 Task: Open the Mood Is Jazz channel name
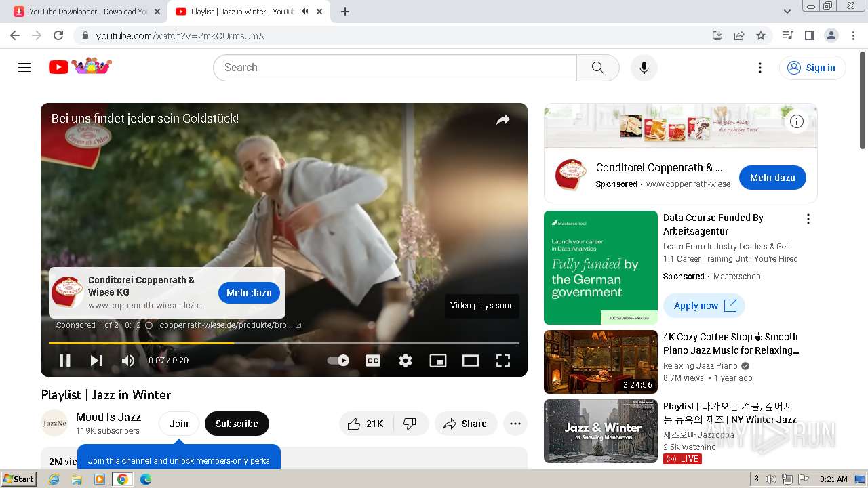[x=108, y=417]
